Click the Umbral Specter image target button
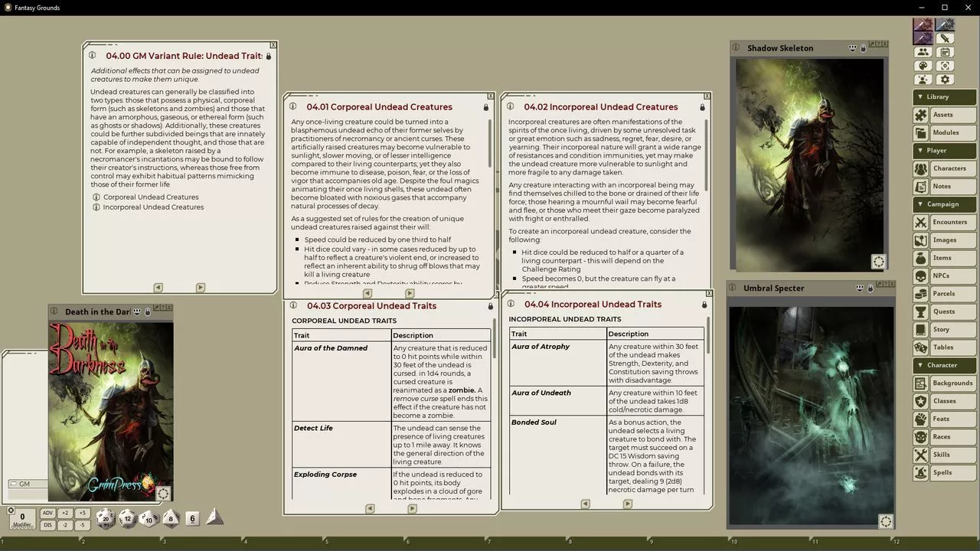This screenshot has height=551, width=980. point(885,521)
